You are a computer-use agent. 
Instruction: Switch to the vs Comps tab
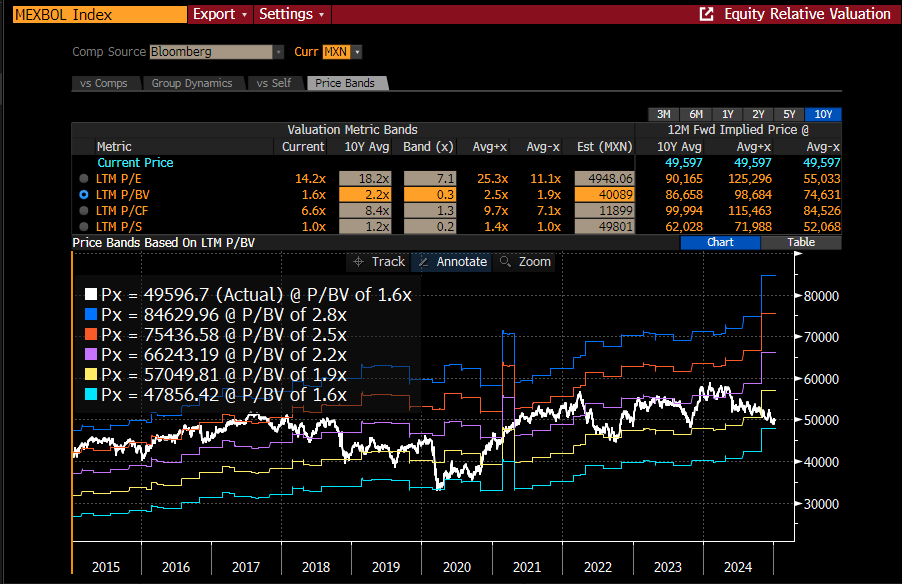[105, 83]
